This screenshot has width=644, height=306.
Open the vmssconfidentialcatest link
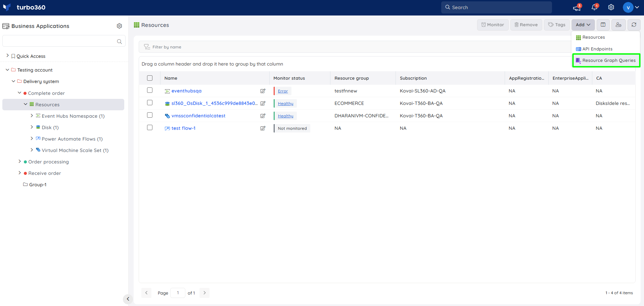[198, 116]
